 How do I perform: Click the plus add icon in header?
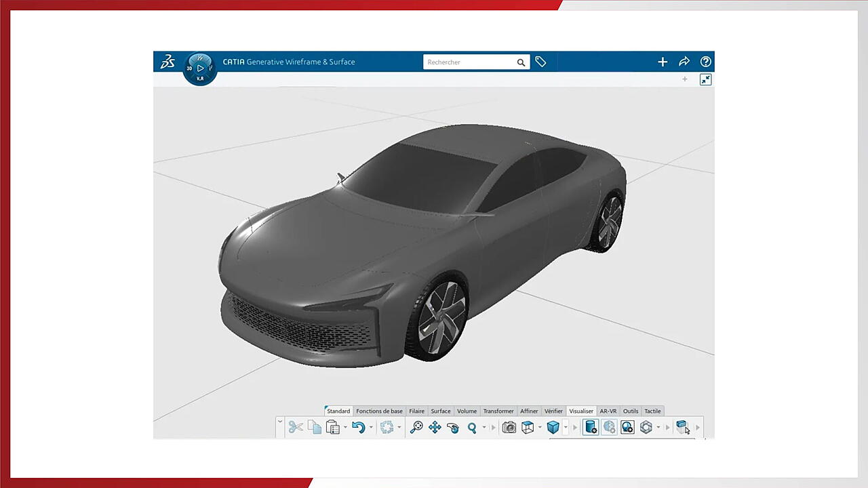click(x=663, y=62)
